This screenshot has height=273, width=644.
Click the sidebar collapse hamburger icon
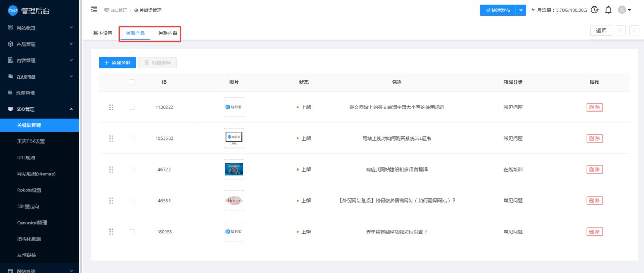(94, 10)
